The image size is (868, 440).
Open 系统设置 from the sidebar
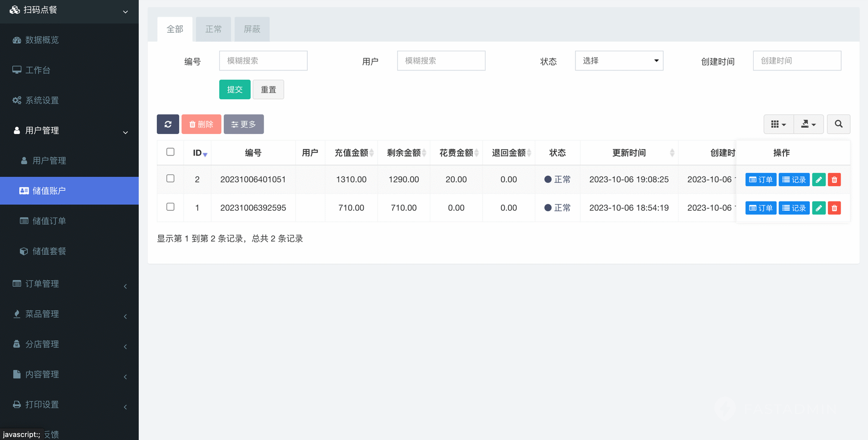pos(42,100)
